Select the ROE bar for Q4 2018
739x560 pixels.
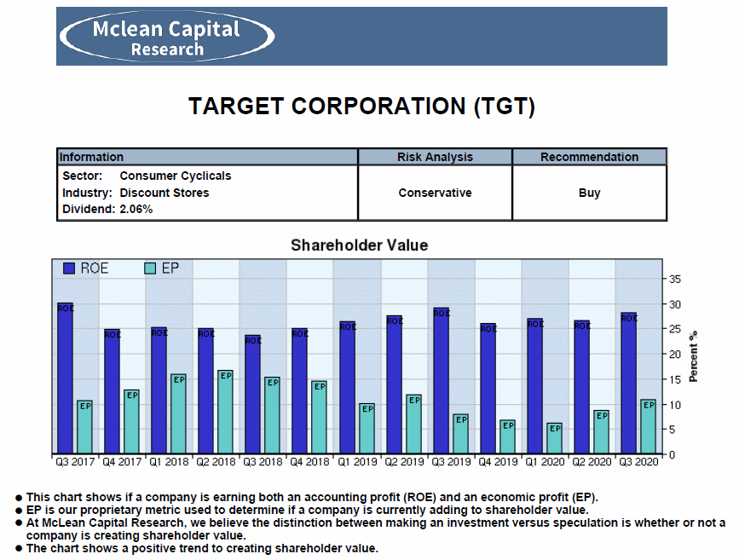point(300,391)
